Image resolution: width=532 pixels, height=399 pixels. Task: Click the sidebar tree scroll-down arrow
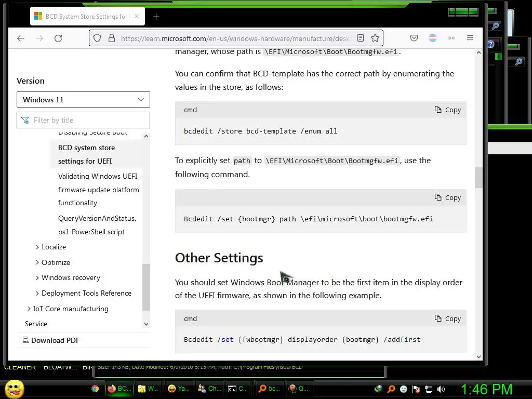146,324
